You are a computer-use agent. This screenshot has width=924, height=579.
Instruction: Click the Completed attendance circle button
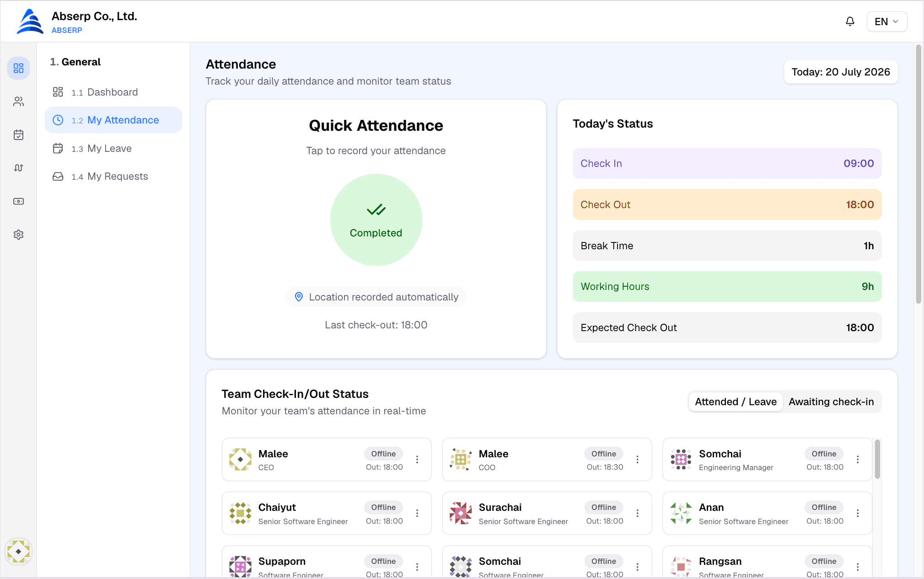pos(376,220)
